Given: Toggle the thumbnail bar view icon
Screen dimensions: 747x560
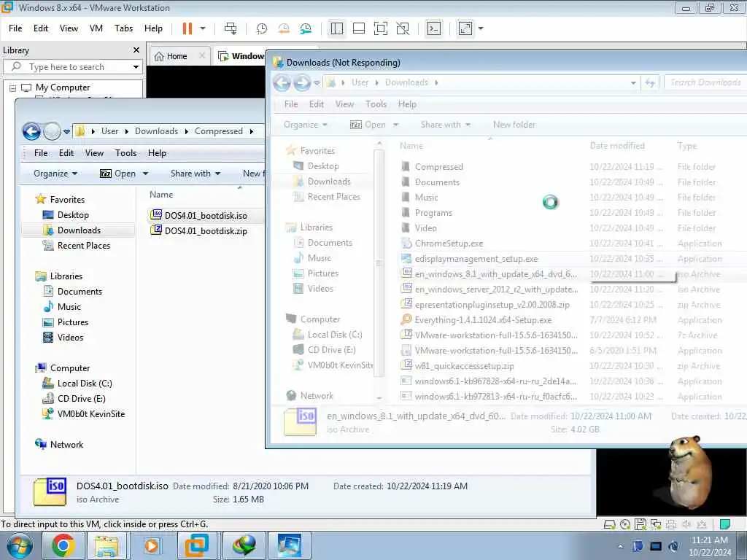Looking at the screenshot, I should coord(359,28).
